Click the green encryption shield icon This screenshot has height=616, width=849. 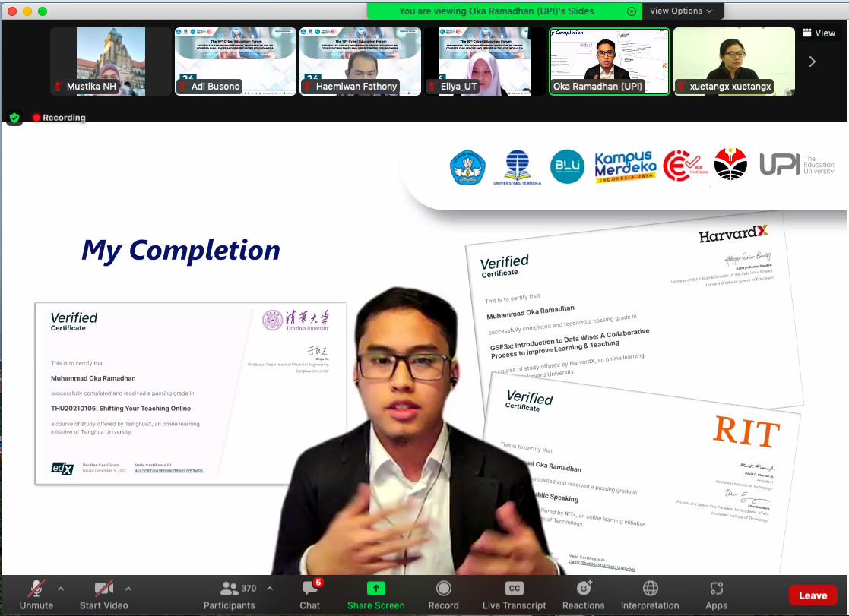[x=14, y=118]
